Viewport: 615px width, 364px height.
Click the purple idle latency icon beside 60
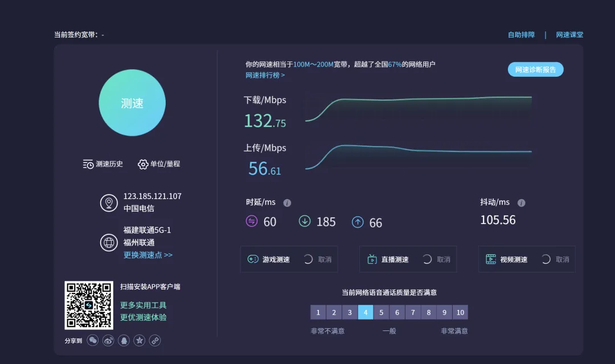252,221
